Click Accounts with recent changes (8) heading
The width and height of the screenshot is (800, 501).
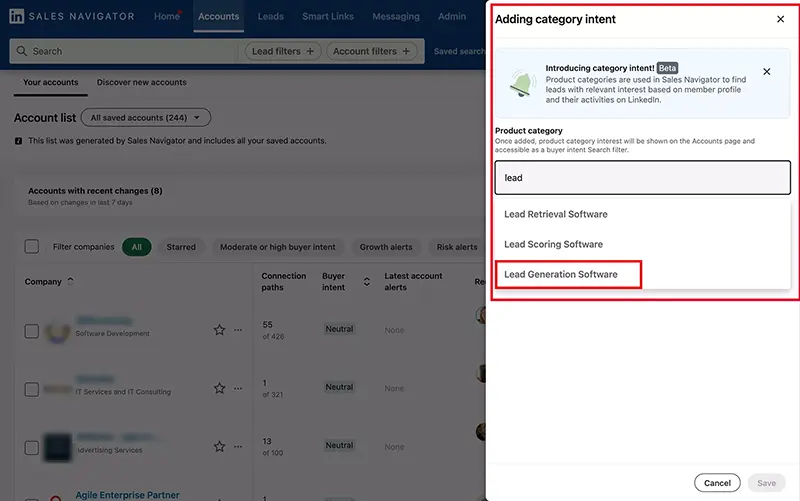[x=95, y=191]
